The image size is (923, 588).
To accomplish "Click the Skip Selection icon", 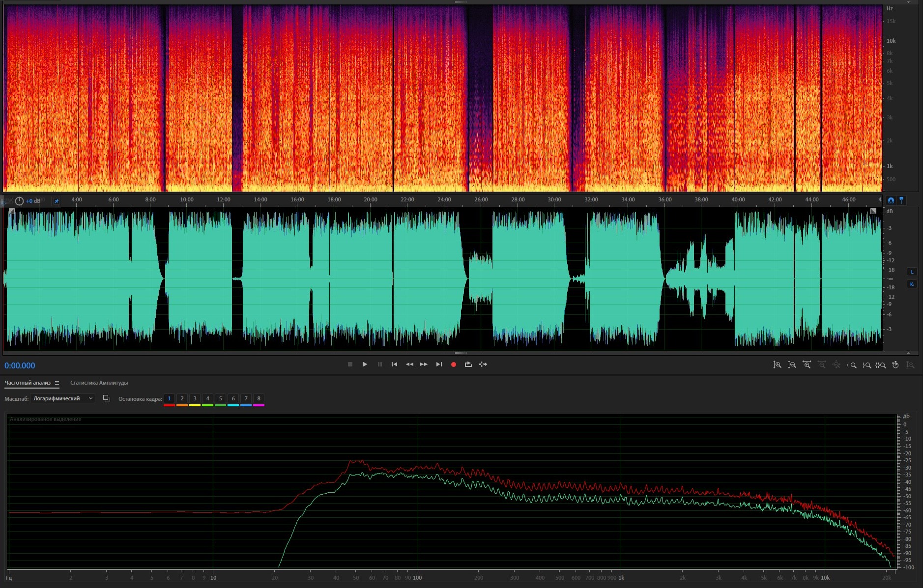I will coord(483,364).
